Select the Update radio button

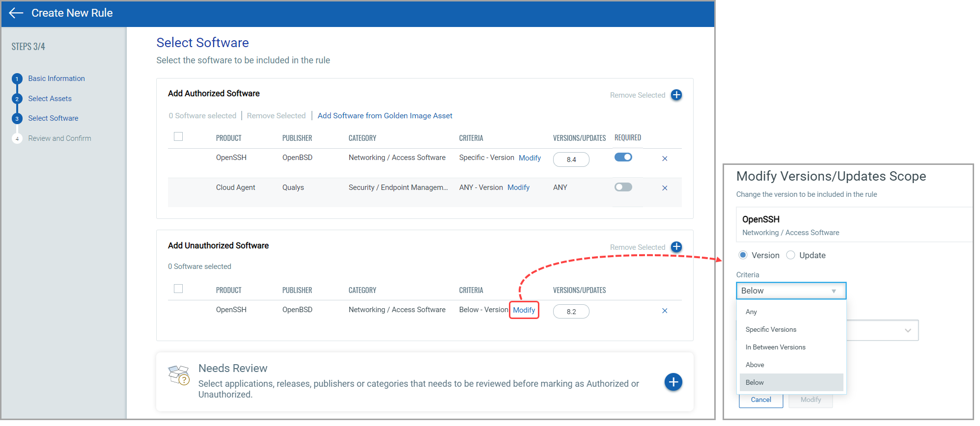[x=791, y=255]
